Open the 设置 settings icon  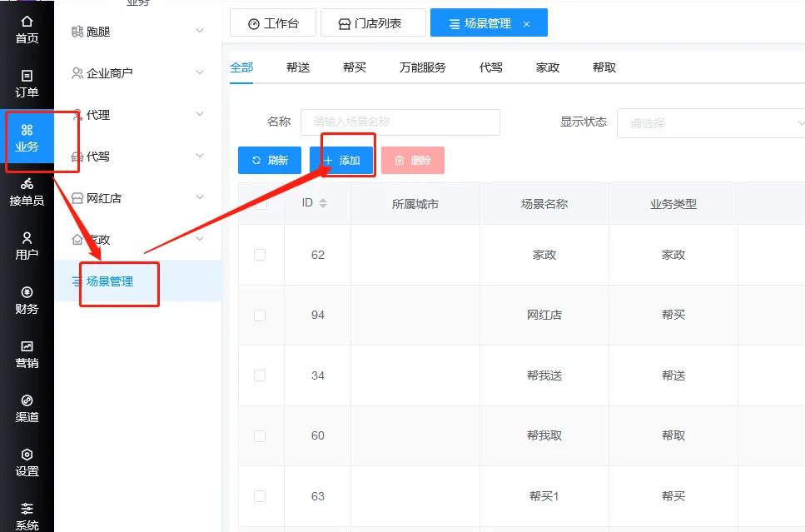[x=27, y=463]
